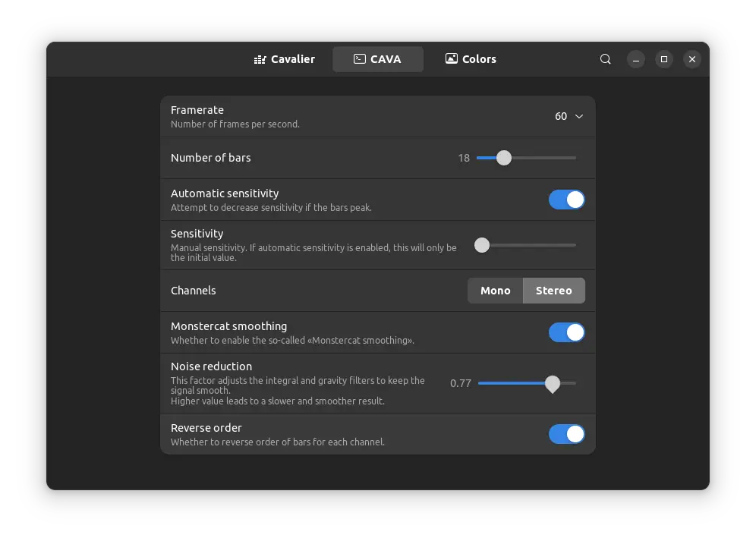Image resolution: width=756 pixels, height=541 pixels.
Task: Click the Sensitivity slider knob
Action: tap(482, 245)
